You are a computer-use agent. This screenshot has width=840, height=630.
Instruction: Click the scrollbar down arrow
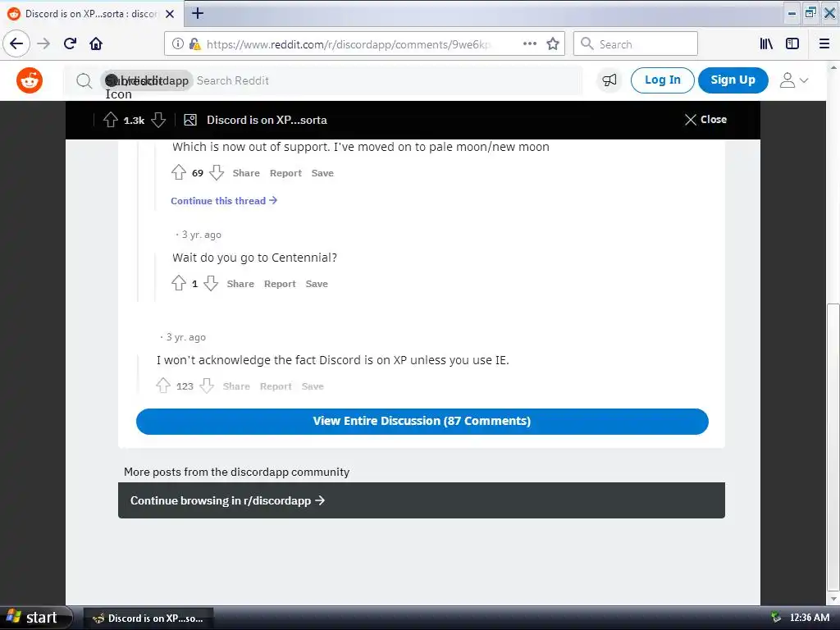(x=833, y=599)
